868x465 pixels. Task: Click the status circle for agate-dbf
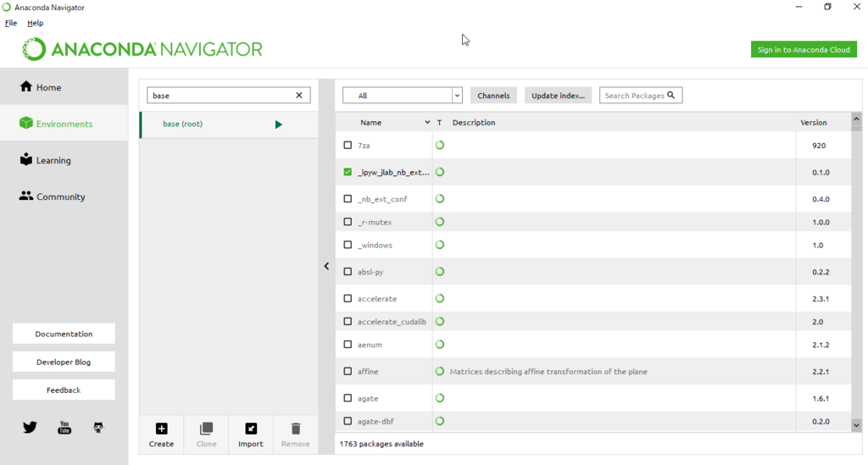pos(440,421)
